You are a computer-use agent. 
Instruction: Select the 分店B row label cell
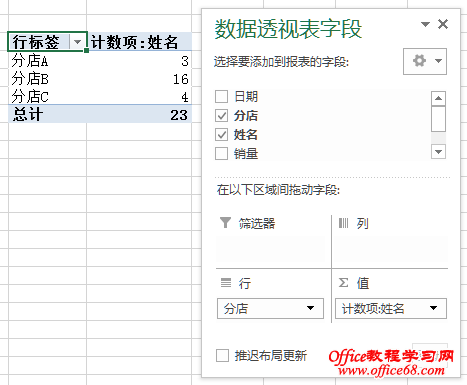click(47, 79)
